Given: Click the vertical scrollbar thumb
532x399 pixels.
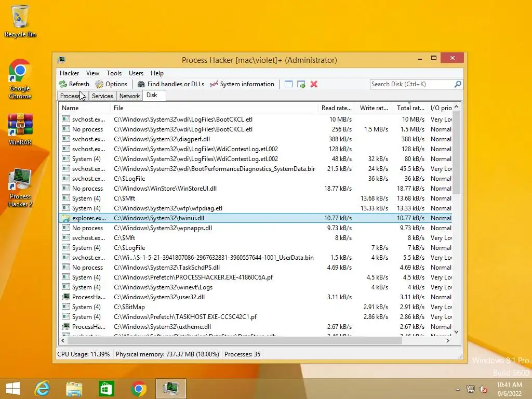Looking at the screenshot, I should tap(456, 153).
